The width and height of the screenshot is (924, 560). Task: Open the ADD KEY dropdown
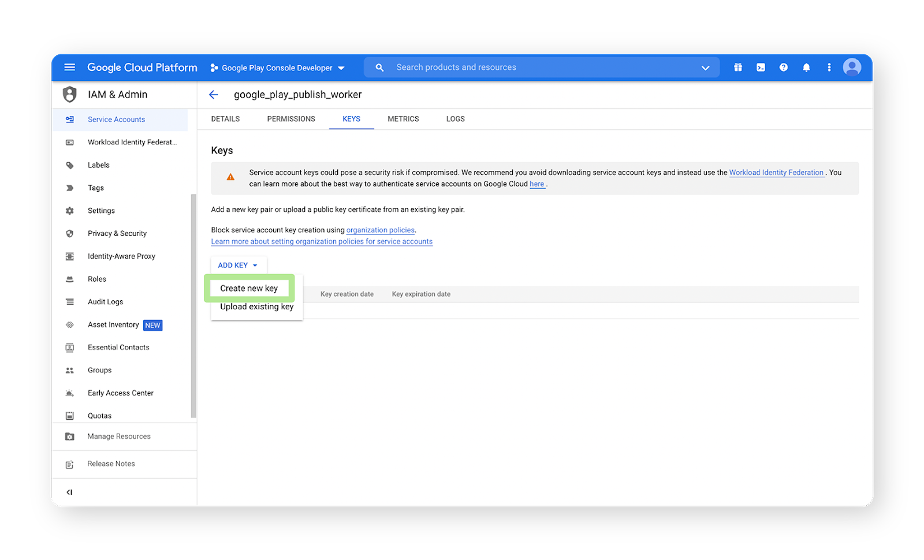coord(237,265)
